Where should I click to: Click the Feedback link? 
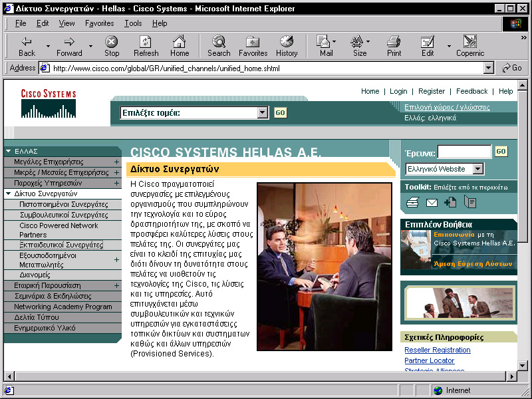[x=471, y=91]
